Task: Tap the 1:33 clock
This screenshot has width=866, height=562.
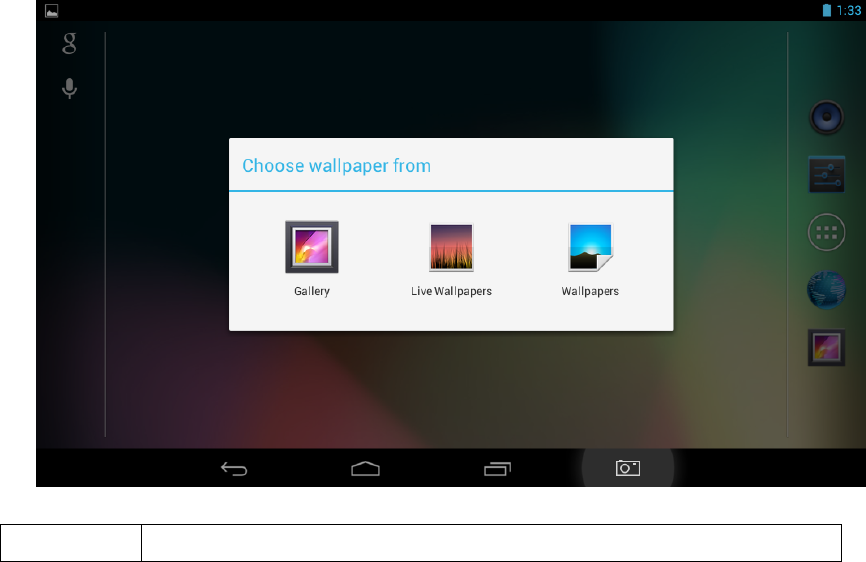Action: (x=849, y=10)
